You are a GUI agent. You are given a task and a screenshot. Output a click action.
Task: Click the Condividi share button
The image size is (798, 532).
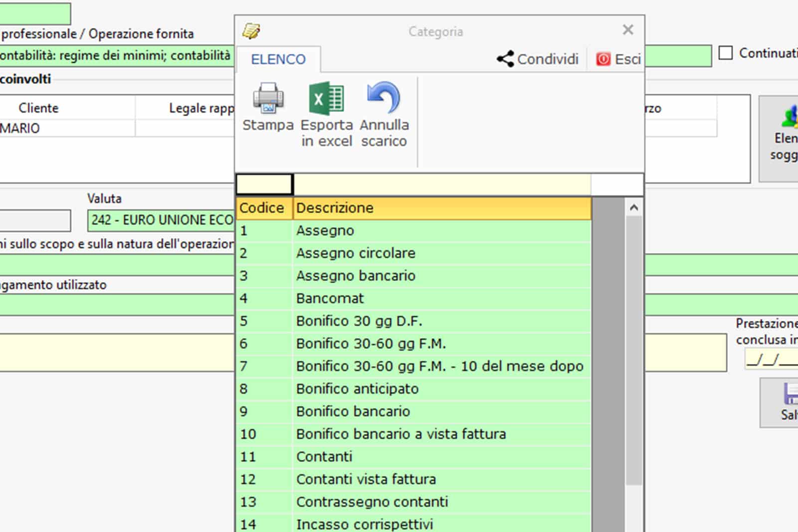pos(538,59)
